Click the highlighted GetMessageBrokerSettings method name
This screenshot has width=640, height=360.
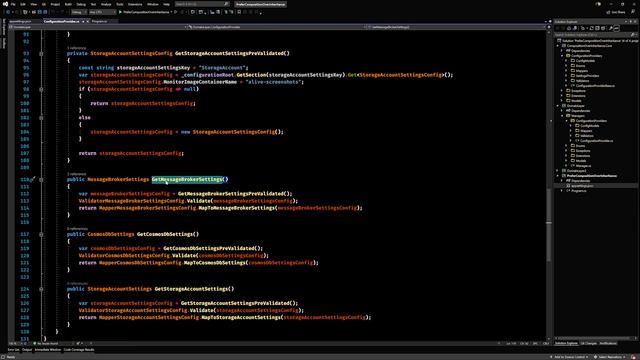(x=187, y=179)
